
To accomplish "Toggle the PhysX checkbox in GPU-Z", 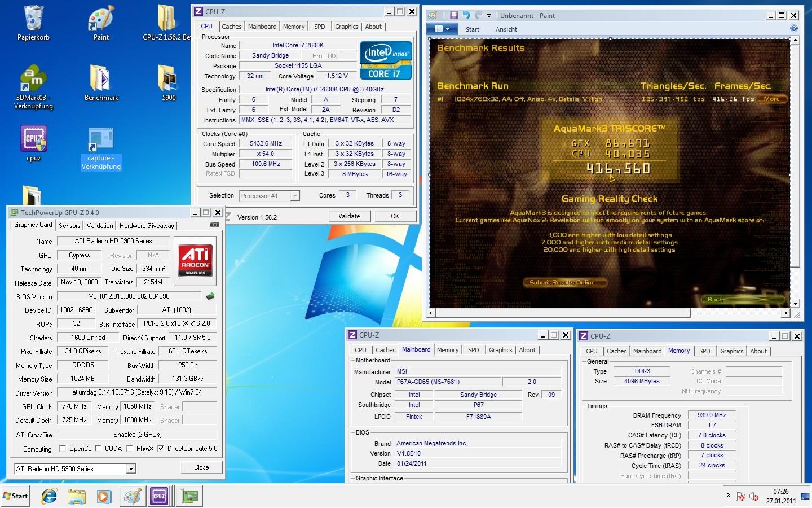I will click(130, 449).
